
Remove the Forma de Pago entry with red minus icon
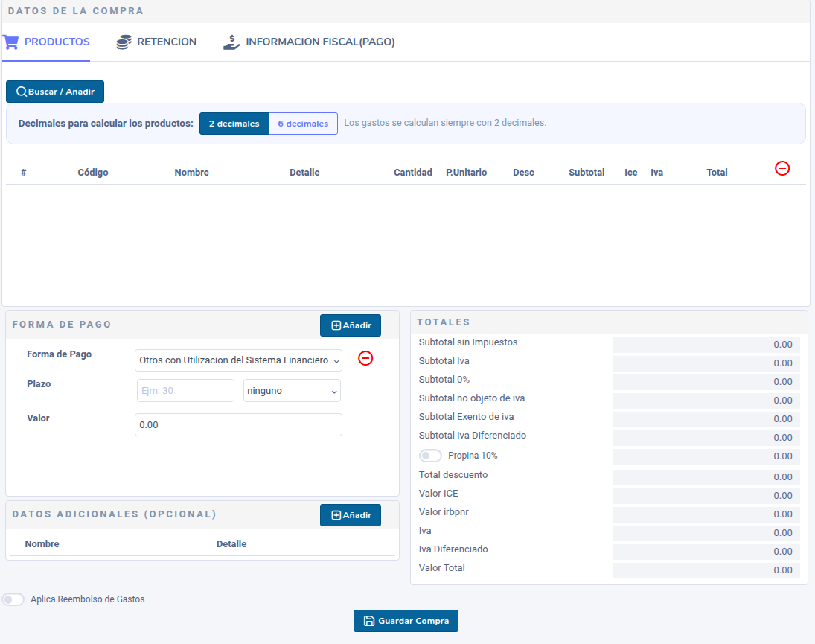(365, 358)
